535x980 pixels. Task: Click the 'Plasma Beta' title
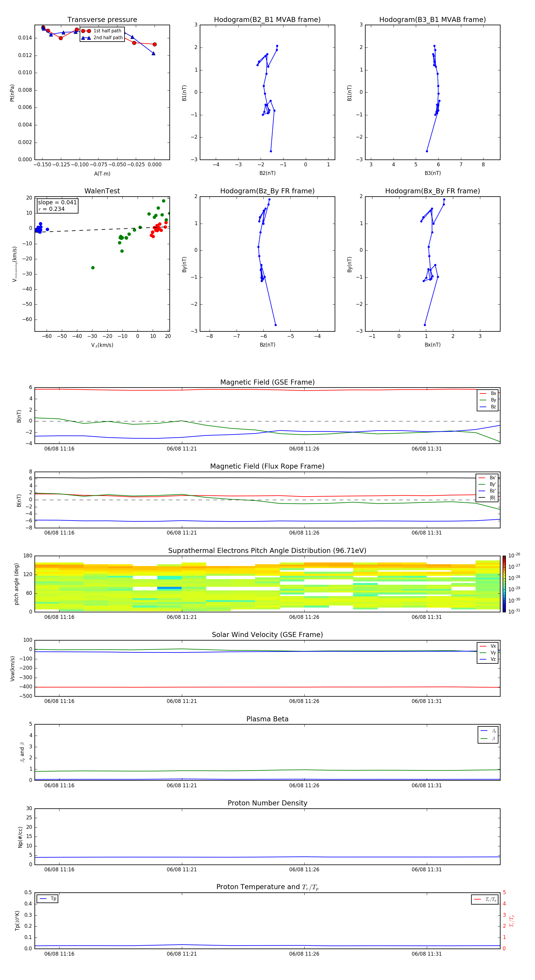(267, 719)
